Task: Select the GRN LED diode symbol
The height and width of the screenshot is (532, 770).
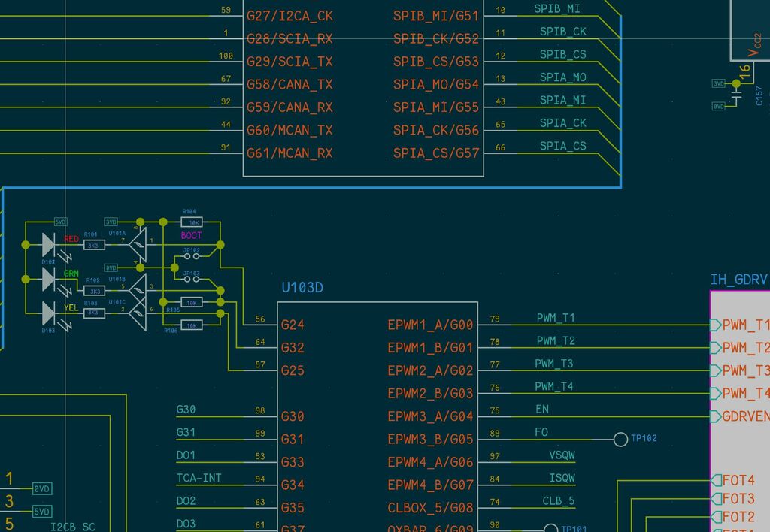Action: (x=49, y=279)
